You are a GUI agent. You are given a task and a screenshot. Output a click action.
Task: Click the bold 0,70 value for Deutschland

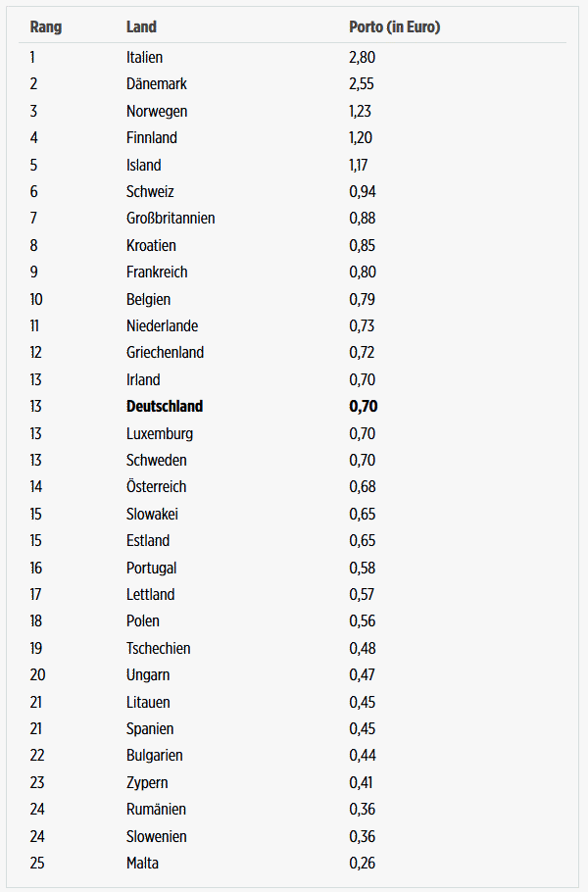coord(364,406)
